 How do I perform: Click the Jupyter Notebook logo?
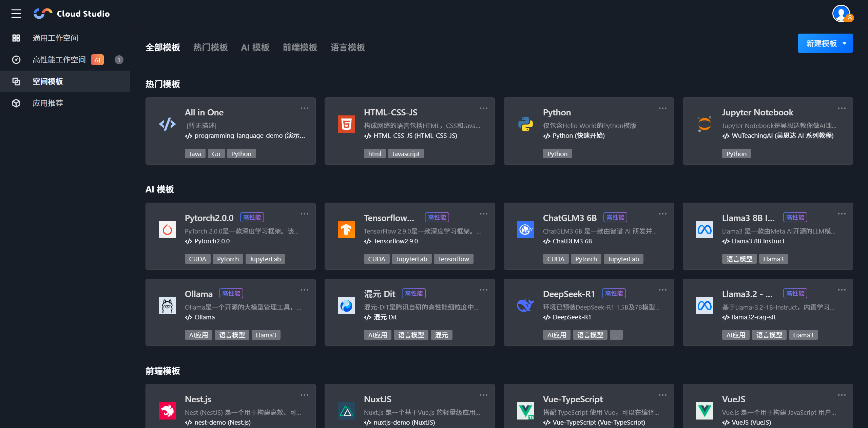tap(705, 124)
